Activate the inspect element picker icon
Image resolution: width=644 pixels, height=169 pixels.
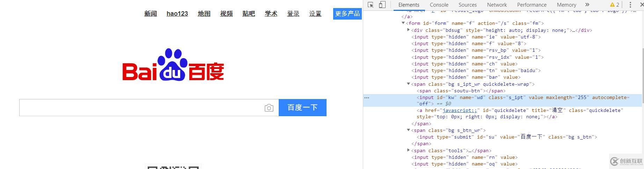pos(371,5)
